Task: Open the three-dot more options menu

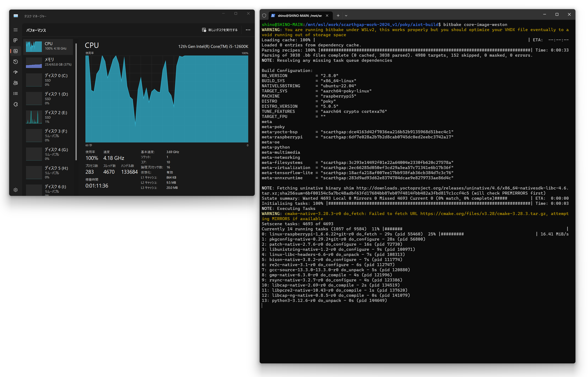Action: point(248,30)
